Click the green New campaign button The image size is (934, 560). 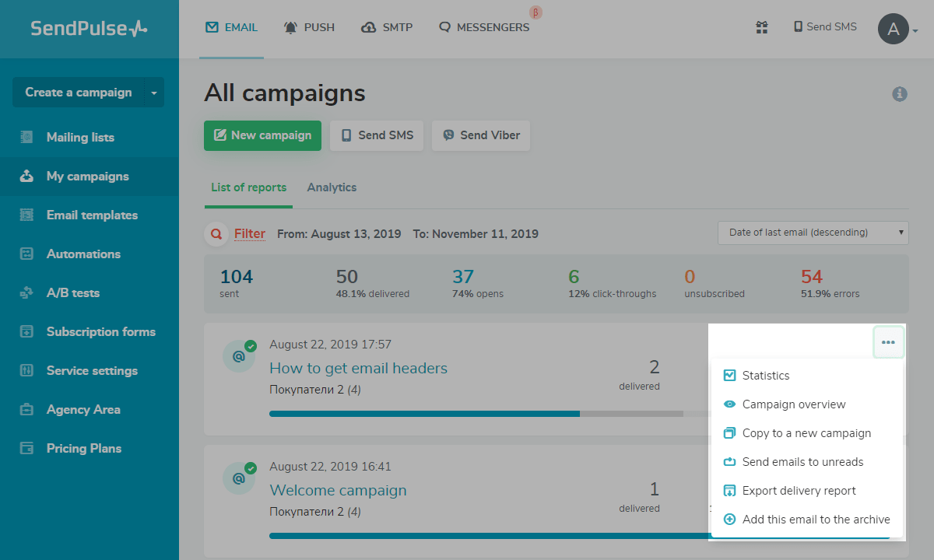click(x=262, y=135)
